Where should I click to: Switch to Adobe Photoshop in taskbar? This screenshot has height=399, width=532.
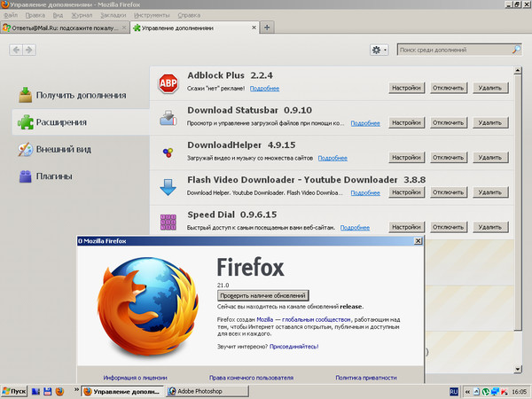point(207,392)
